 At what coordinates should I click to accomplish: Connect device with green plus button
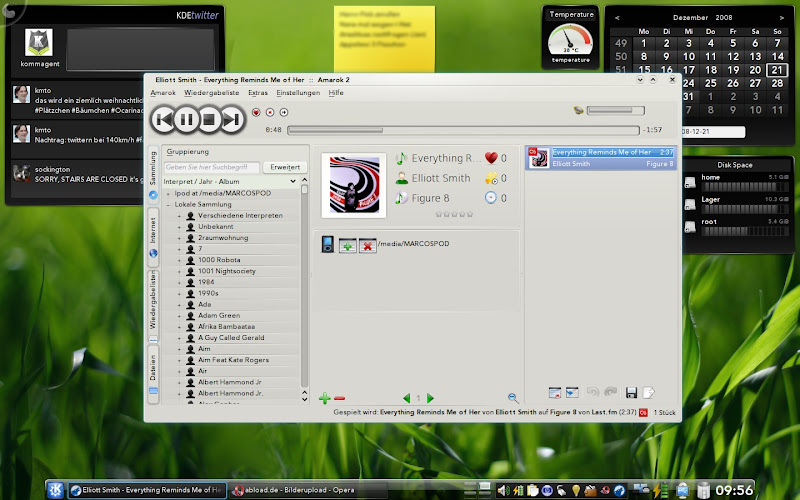tap(347, 245)
